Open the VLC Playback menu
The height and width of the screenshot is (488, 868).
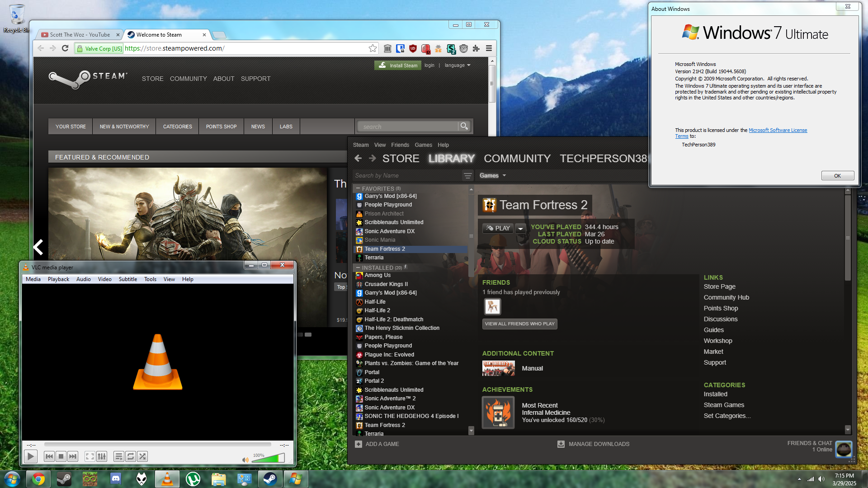pyautogui.click(x=58, y=279)
